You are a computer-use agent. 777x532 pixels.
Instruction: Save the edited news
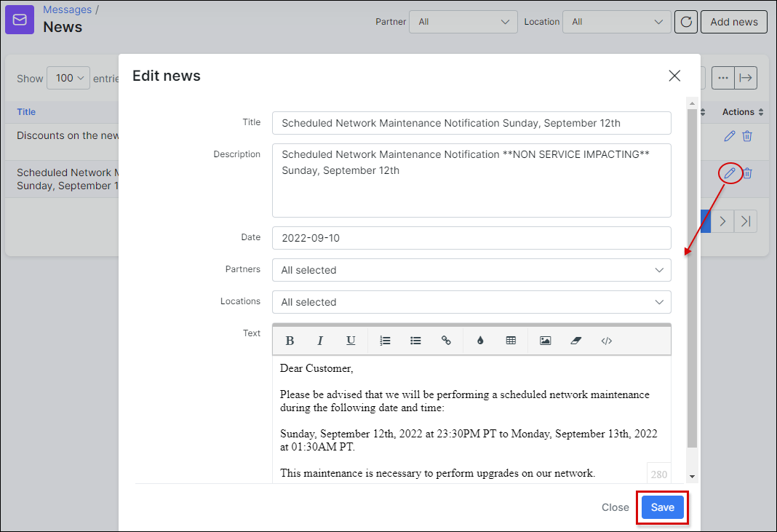click(x=663, y=507)
